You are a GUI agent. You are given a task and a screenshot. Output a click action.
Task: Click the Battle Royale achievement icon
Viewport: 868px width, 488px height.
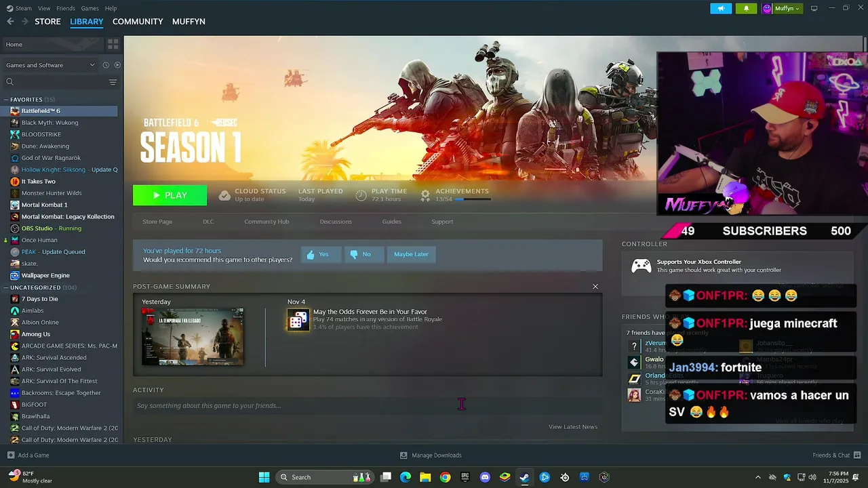pyautogui.click(x=298, y=320)
